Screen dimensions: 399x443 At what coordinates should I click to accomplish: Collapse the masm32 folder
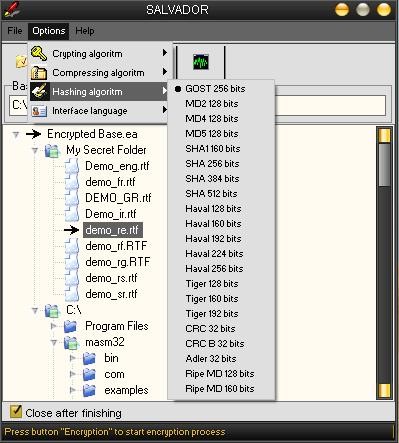[54, 342]
